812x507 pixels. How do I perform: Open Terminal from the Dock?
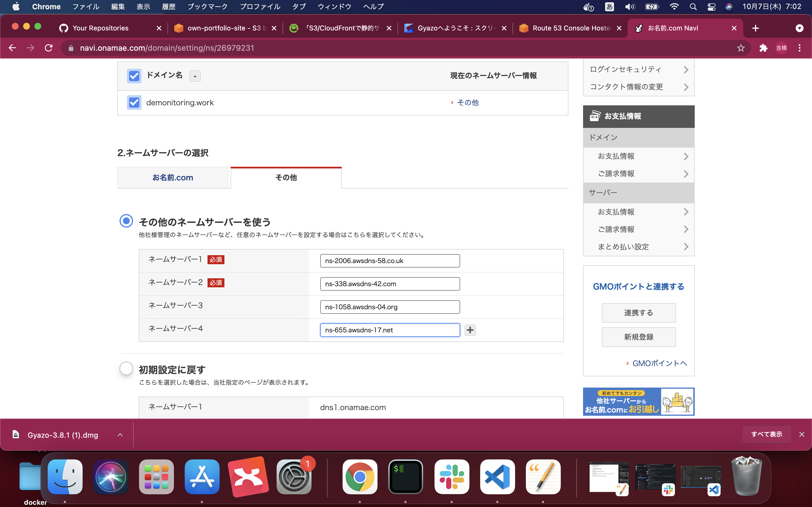pos(406,477)
